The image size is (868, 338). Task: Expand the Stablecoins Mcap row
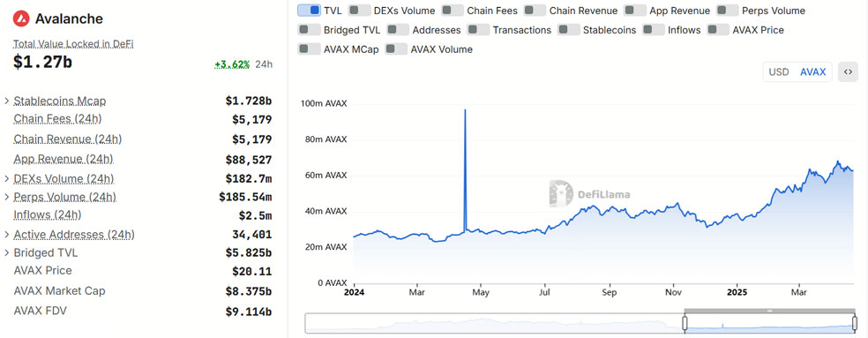[7, 101]
